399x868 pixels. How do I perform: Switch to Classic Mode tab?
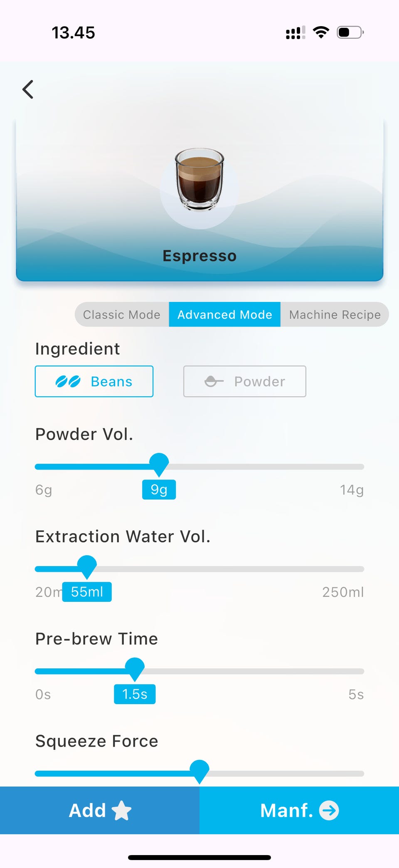(x=121, y=314)
